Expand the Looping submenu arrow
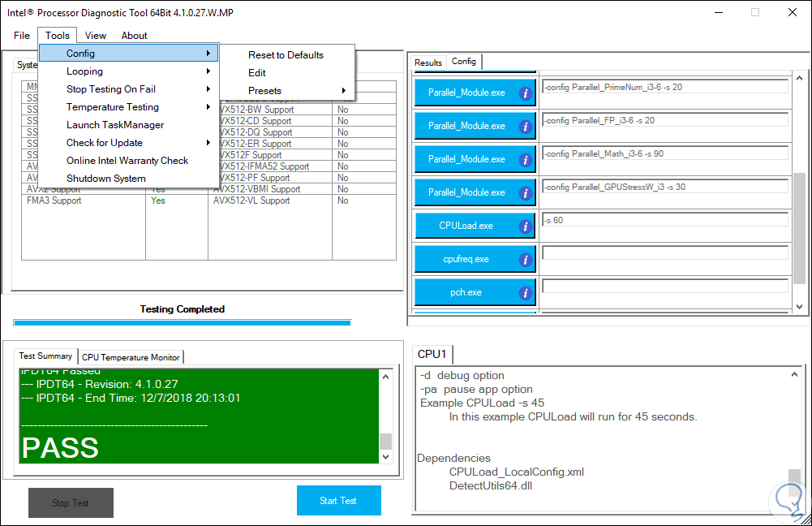The image size is (812, 526). (x=208, y=71)
